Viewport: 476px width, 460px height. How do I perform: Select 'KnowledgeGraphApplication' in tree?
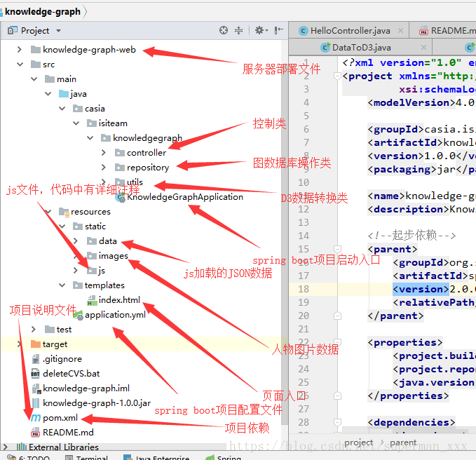coord(185,197)
